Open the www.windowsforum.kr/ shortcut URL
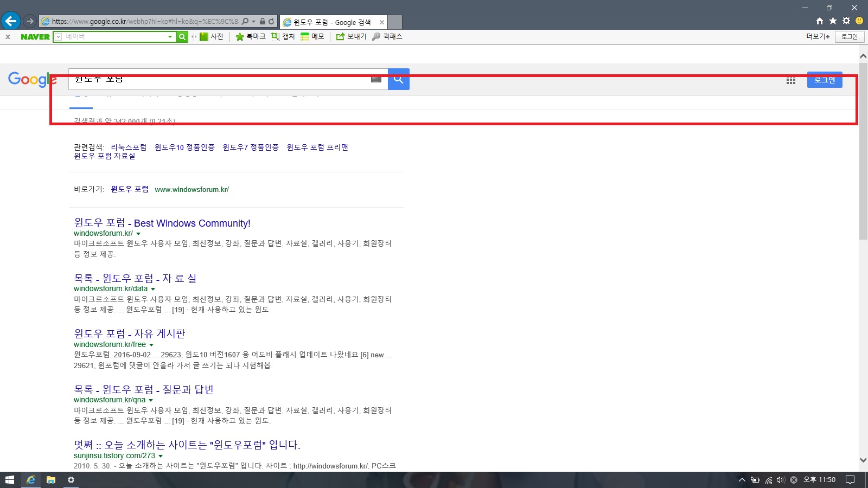The width and height of the screenshot is (868, 488). pos(192,189)
